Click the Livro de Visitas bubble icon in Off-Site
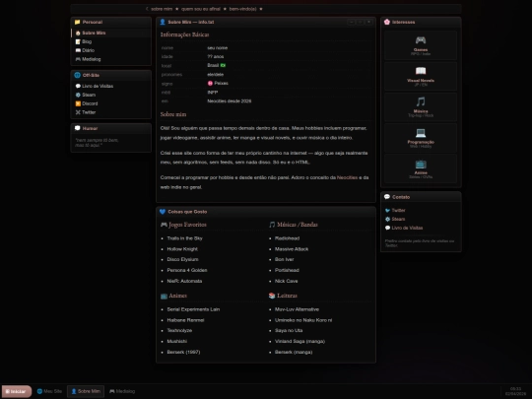 point(78,86)
